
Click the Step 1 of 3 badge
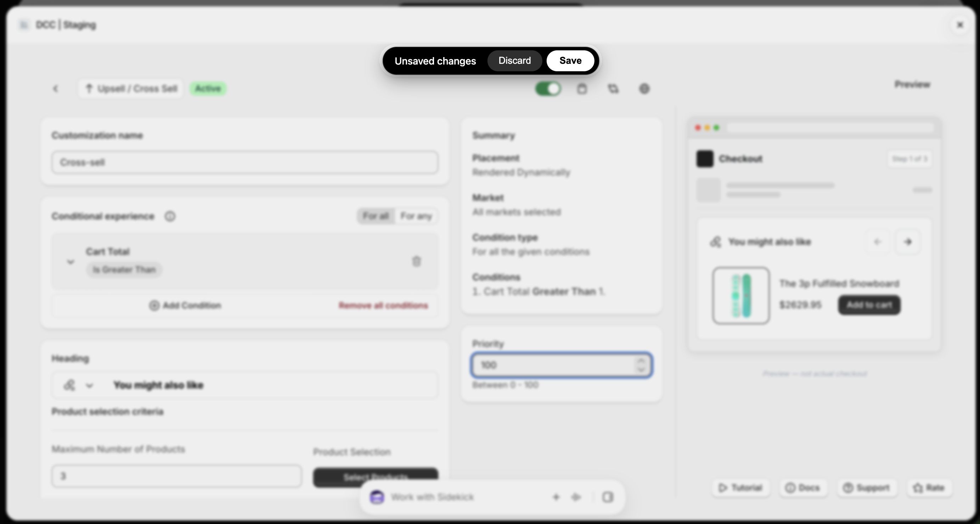(x=910, y=159)
